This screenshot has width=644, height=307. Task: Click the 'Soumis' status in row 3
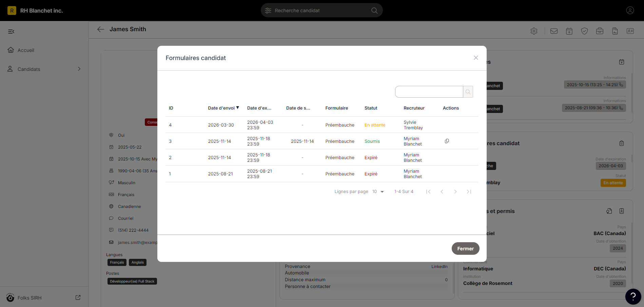pos(372,141)
